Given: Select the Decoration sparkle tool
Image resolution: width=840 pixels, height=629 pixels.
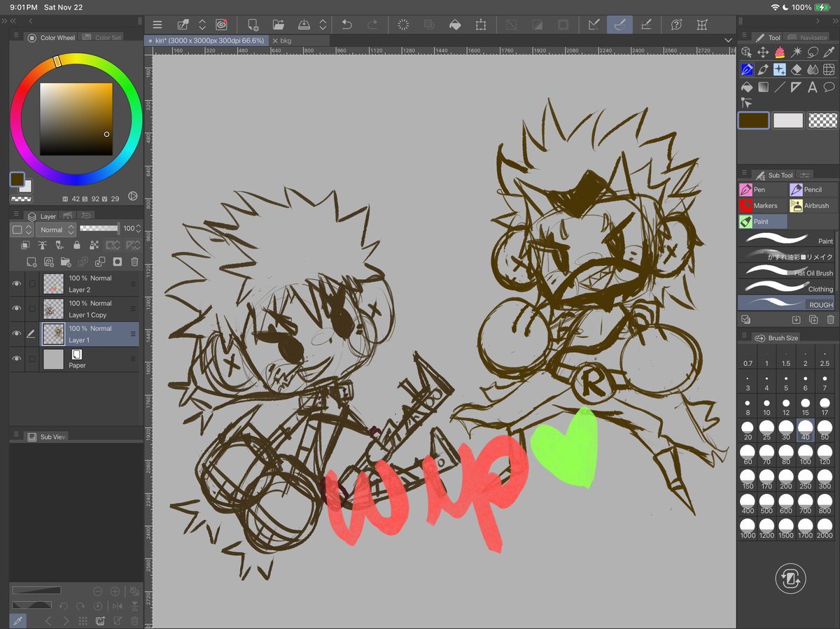Looking at the screenshot, I should pos(780,70).
